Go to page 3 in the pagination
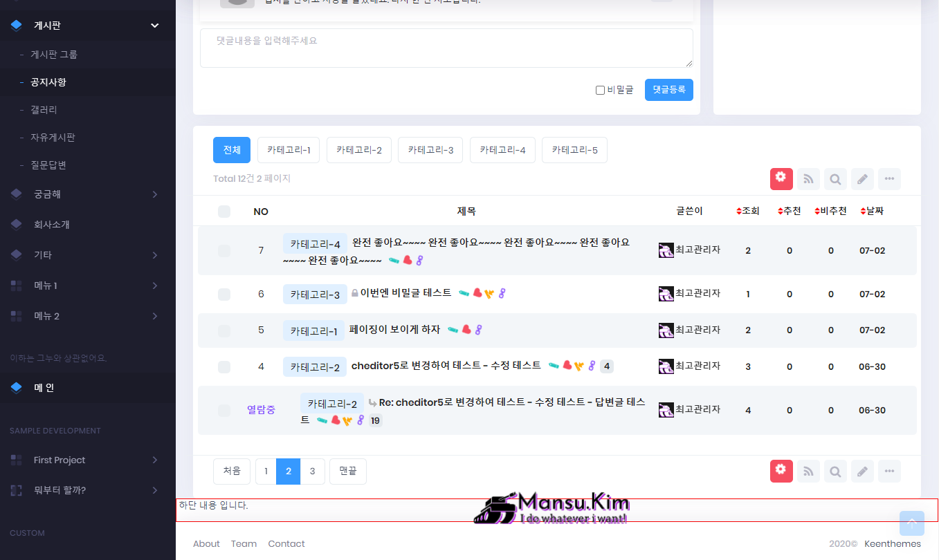This screenshot has height=560, width=939. 312,472
